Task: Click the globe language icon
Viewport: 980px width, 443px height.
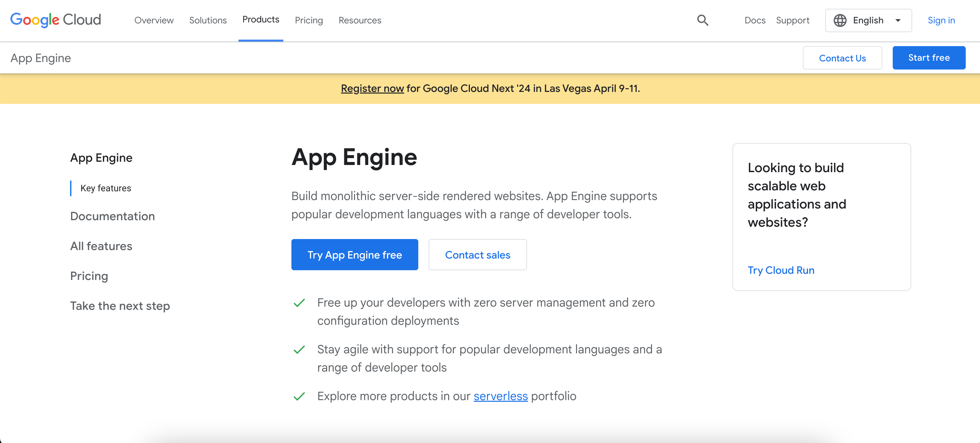Action: pyautogui.click(x=839, y=20)
